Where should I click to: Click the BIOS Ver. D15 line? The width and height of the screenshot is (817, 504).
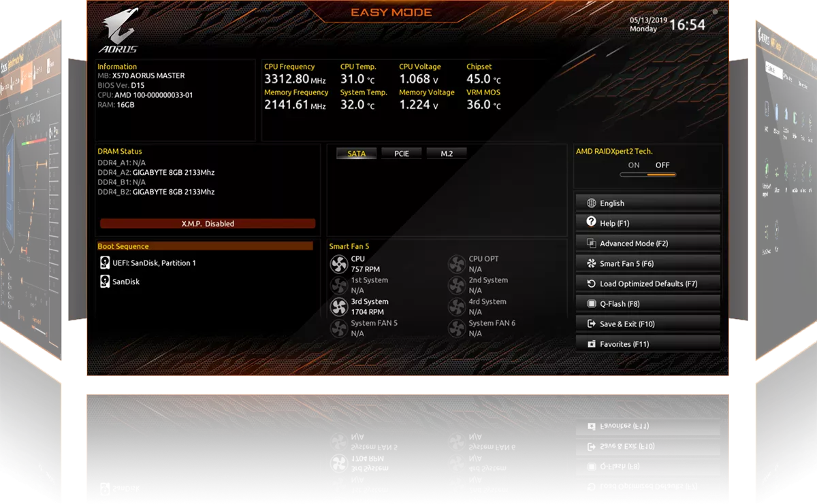pos(121,86)
